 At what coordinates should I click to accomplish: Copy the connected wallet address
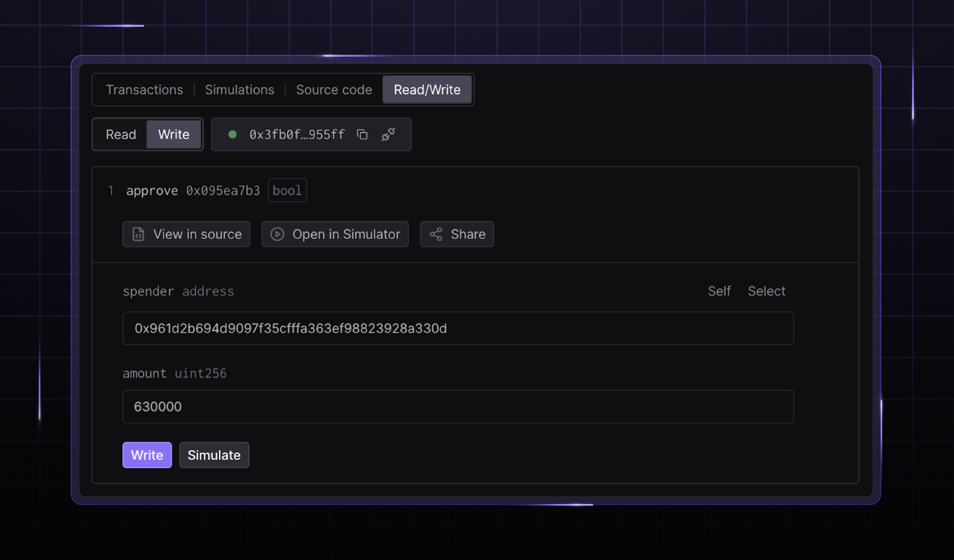point(362,135)
